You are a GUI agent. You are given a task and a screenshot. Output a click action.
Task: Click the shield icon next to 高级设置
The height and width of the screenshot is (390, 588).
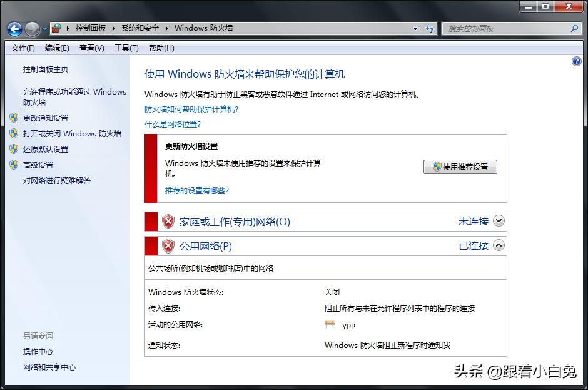click(13, 165)
